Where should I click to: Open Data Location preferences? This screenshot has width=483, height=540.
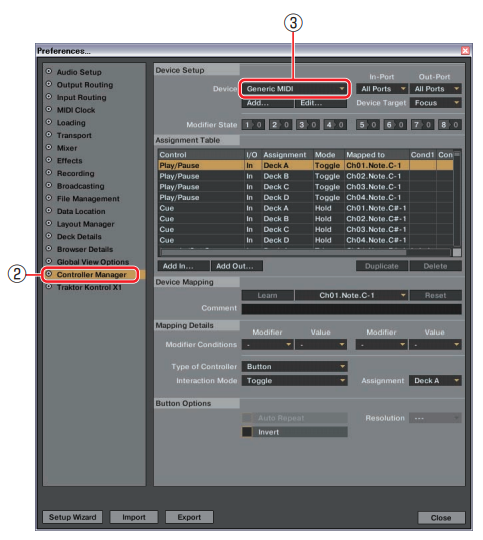coord(81,211)
